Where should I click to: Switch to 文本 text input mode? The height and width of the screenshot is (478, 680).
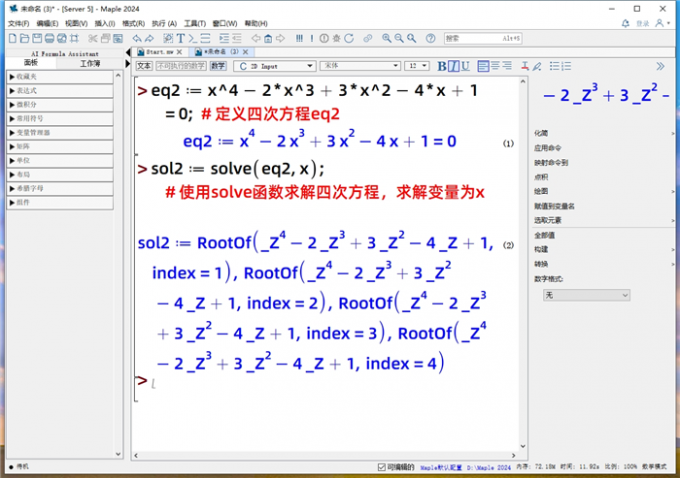[143, 66]
